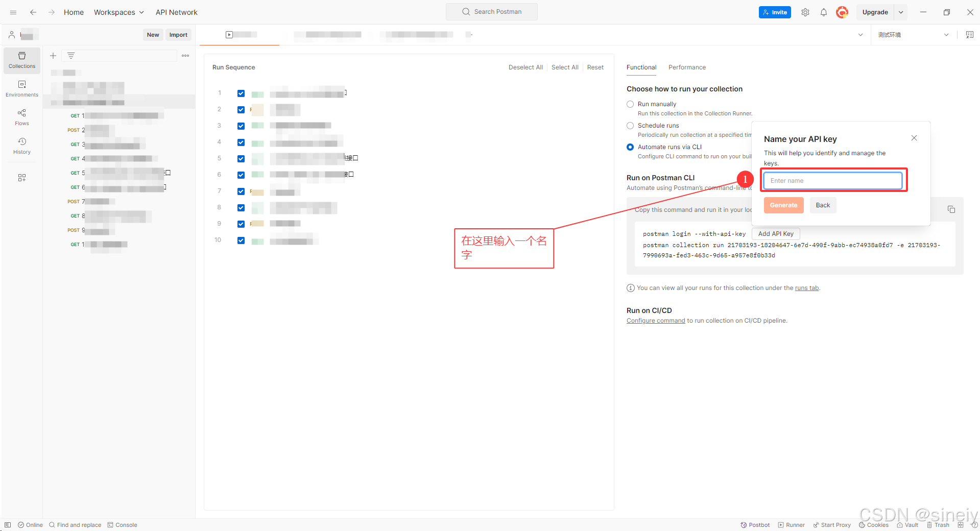Uncheck run sequence item 1 checkbox
Viewport: 980px width, 531px height.
(x=241, y=93)
